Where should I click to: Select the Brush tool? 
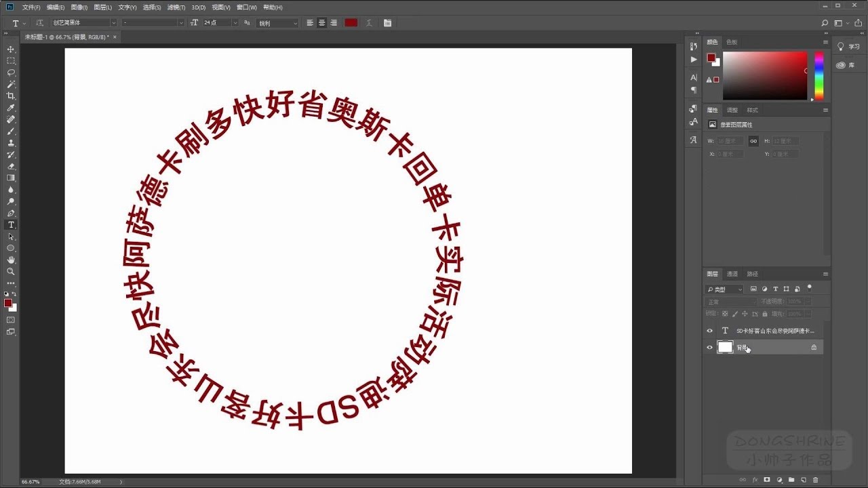[x=11, y=131]
